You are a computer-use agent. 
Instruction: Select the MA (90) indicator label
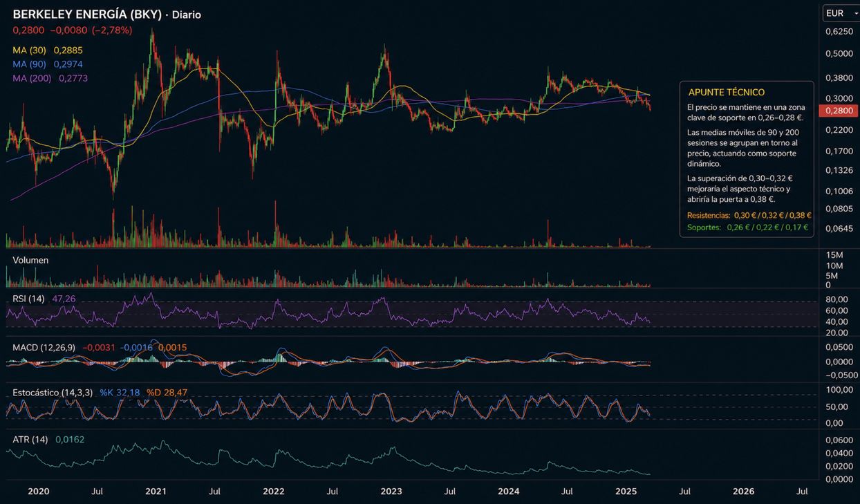click(28, 64)
